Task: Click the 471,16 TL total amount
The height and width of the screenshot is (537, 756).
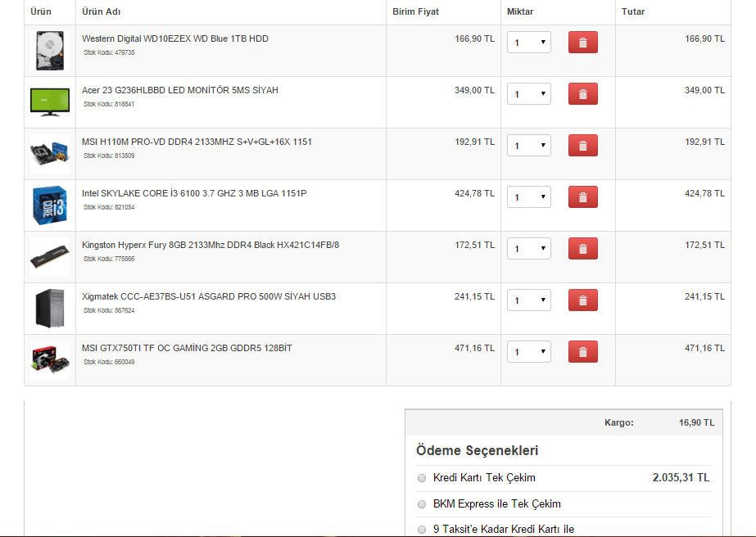Action: click(705, 348)
